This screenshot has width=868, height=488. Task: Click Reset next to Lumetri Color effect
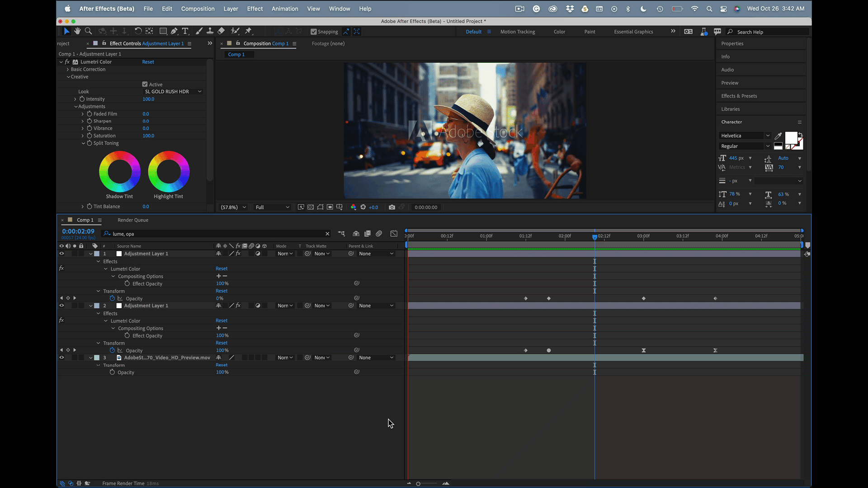(148, 62)
